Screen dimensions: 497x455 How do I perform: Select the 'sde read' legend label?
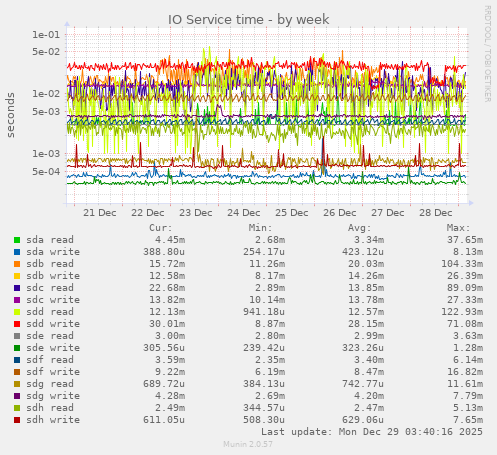[50, 336]
